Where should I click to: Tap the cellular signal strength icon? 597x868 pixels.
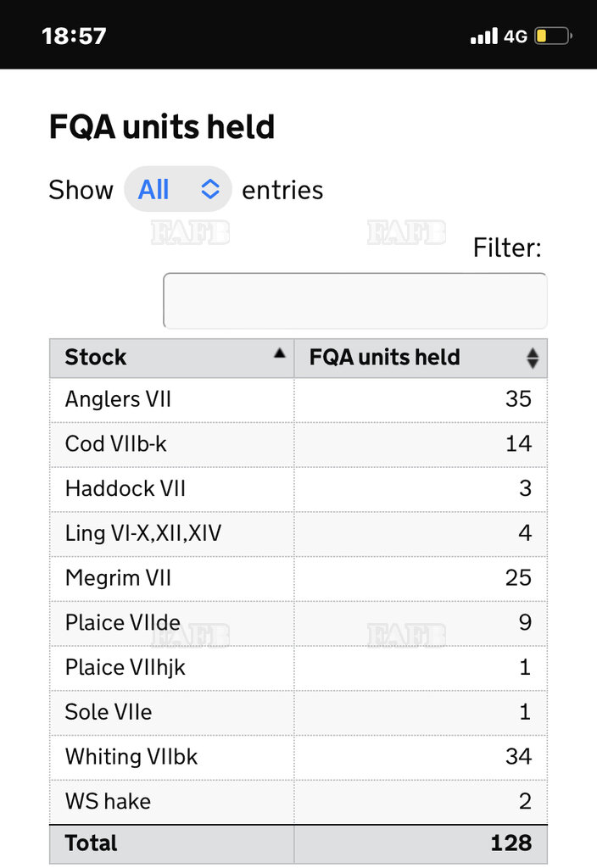pyautogui.click(x=484, y=36)
